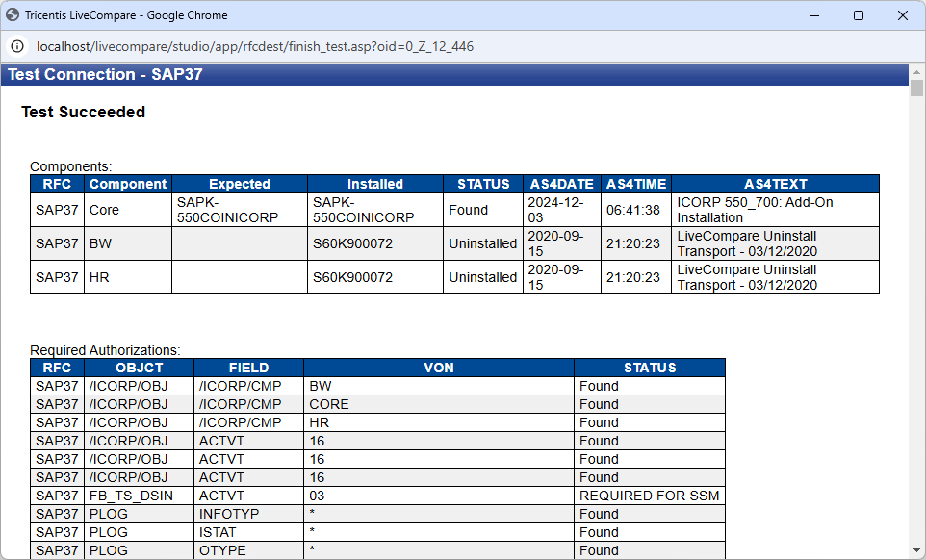The width and height of the screenshot is (926, 560).
Task: Click 'FB_TS_DSIN' object cell
Action: coord(139,496)
